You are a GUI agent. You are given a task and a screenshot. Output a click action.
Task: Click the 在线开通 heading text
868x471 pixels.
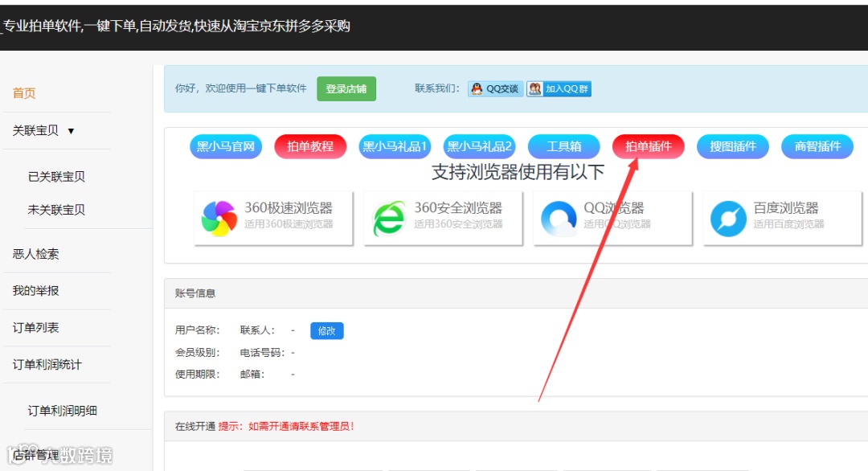tap(194, 426)
